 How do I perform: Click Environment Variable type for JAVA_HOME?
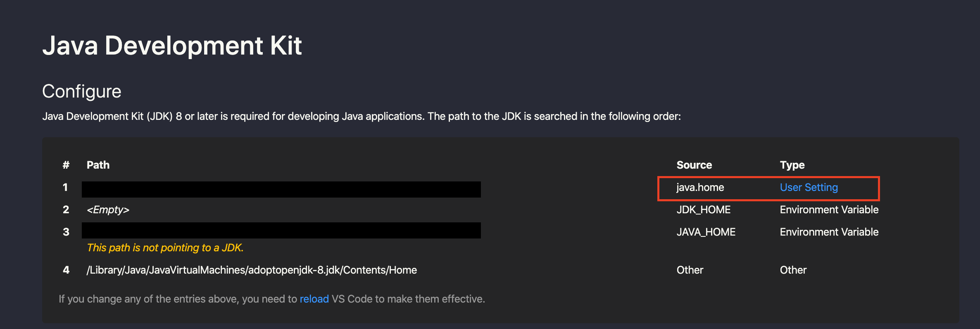coord(829,232)
